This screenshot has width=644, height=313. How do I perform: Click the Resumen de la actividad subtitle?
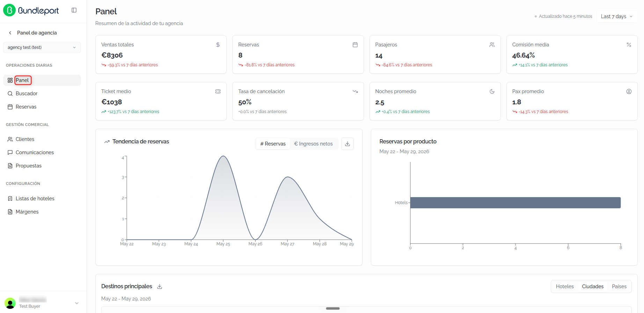[139, 23]
